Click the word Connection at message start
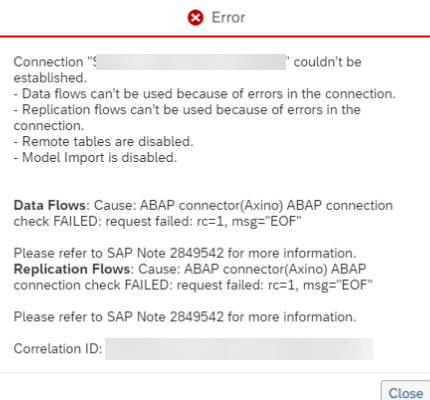This screenshot has width=430, height=400. (48, 62)
